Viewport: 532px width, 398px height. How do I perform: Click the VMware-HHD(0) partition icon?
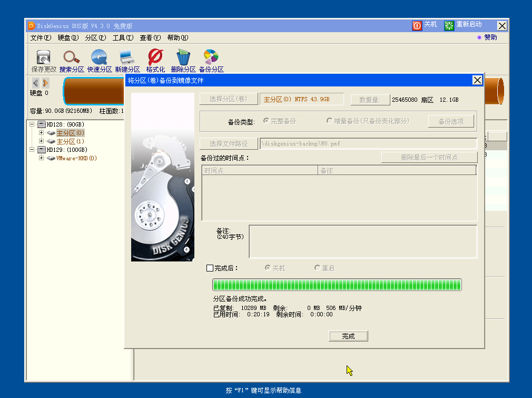pos(51,158)
